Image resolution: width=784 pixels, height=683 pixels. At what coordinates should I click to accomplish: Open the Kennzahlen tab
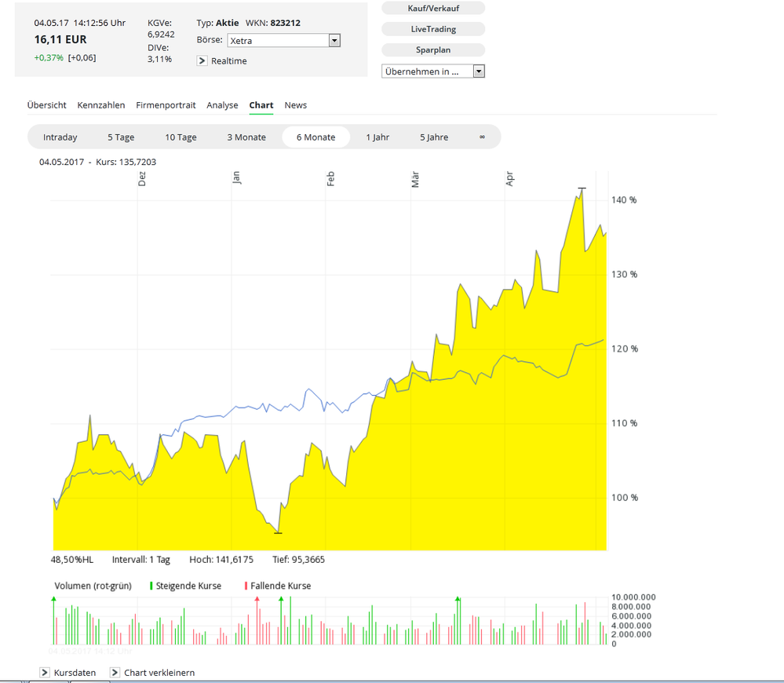(x=100, y=105)
